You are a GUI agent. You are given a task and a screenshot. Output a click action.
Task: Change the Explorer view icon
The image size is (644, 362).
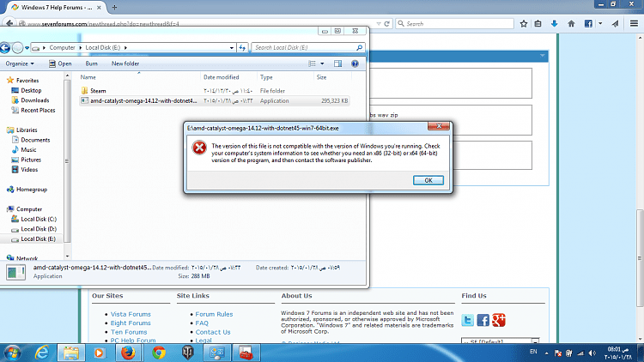tap(313, 63)
